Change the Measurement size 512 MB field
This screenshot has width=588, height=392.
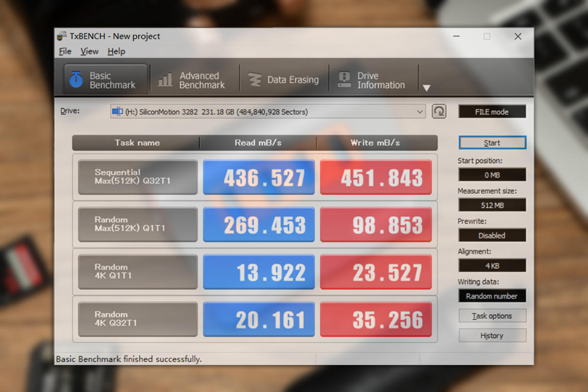pos(492,205)
